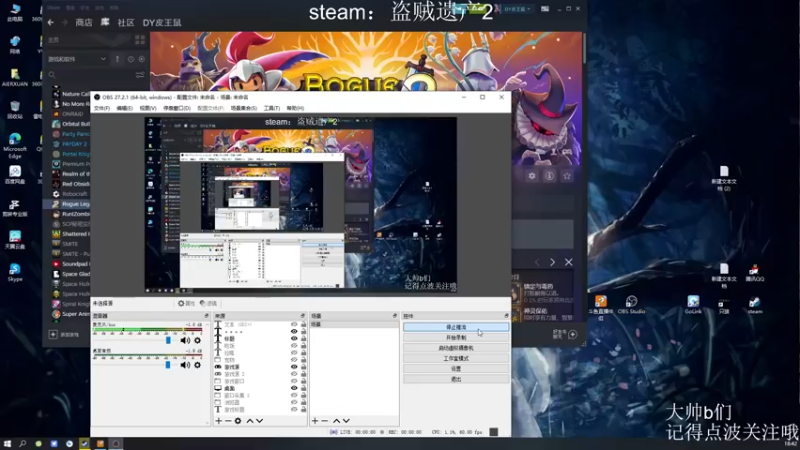Open OBS Studio desktop shortcut
Image resolution: width=800 pixels, height=450 pixels.
point(631,305)
